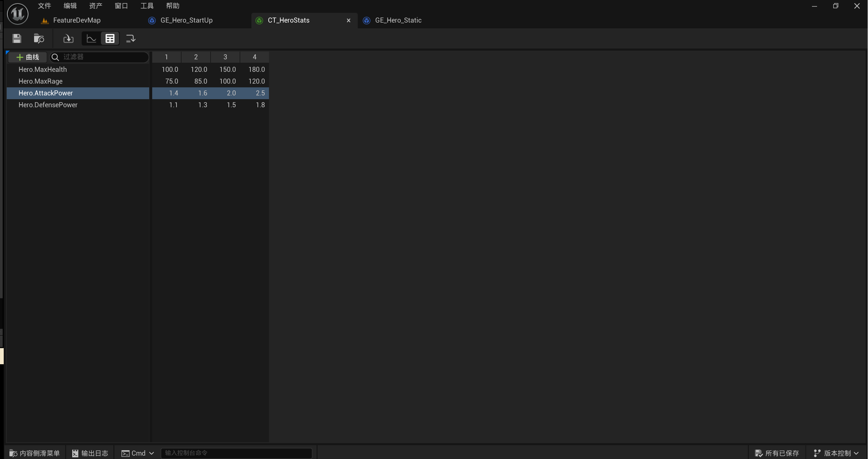Click DefensePower value 1.3
This screenshot has width=868, height=459.
click(202, 105)
